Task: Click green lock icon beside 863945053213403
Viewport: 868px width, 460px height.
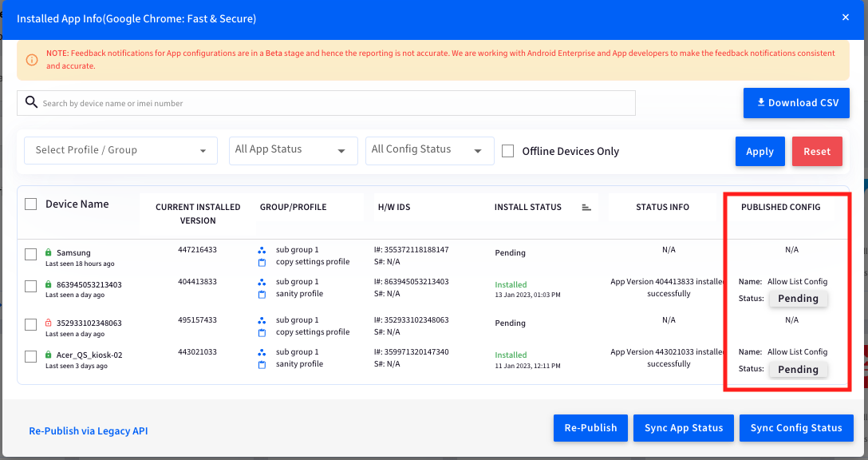Action: pyautogui.click(x=48, y=284)
